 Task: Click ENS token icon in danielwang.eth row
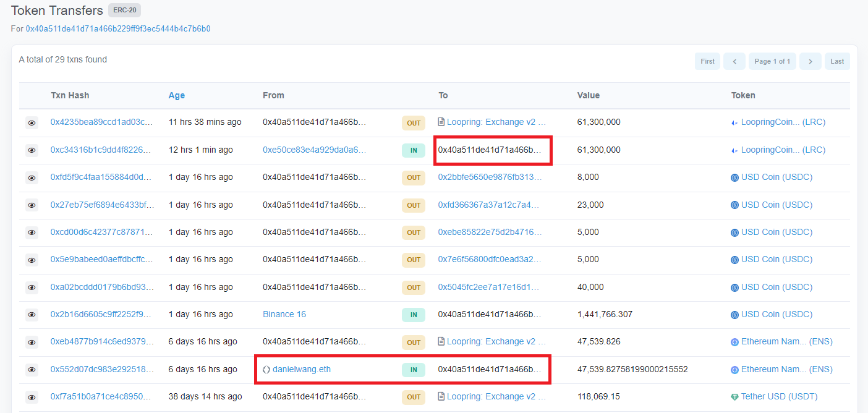pyautogui.click(x=734, y=370)
